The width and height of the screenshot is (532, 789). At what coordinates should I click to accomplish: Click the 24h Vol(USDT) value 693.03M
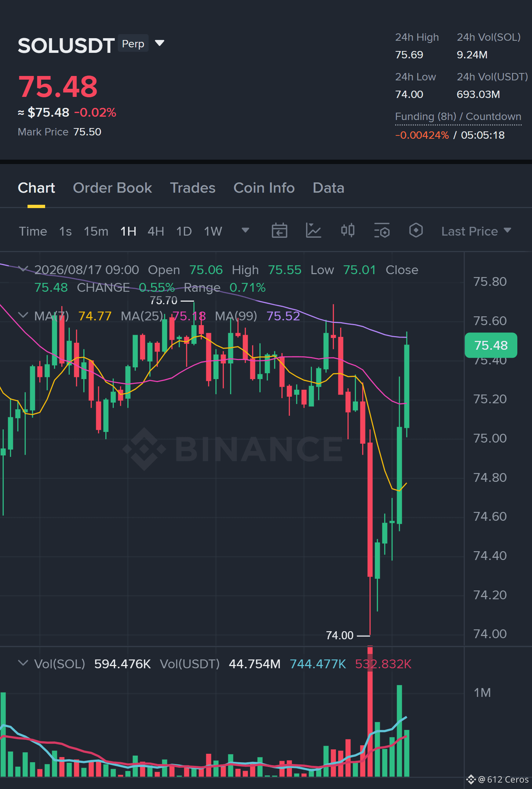[x=478, y=94]
